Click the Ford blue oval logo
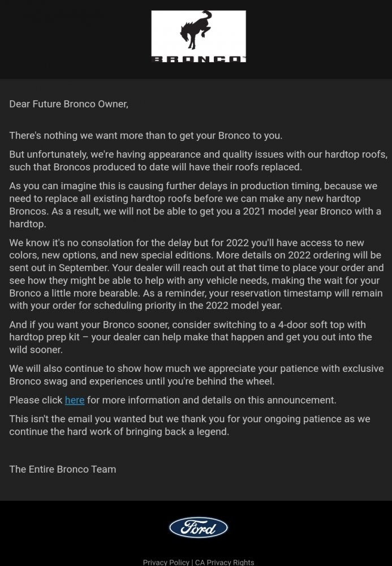 click(x=198, y=528)
